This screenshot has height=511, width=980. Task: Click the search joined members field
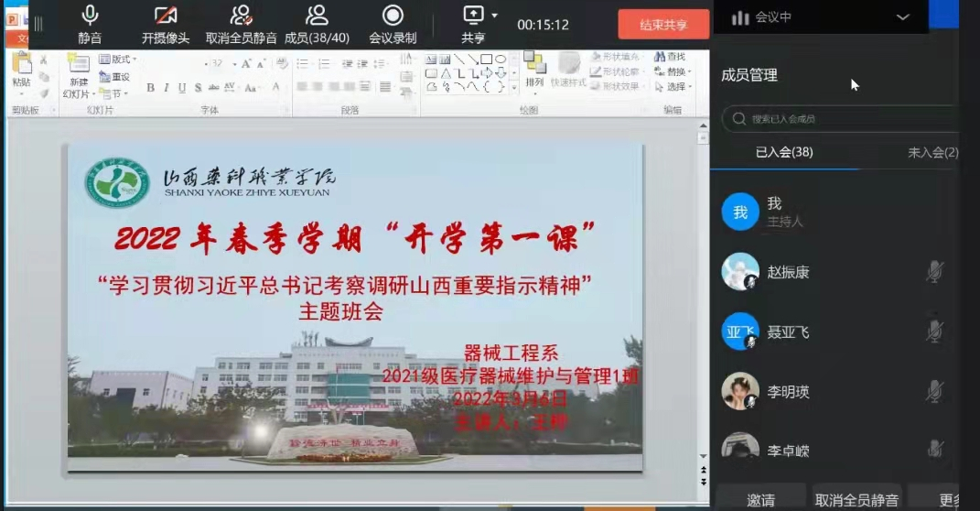[x=842, y=119]
